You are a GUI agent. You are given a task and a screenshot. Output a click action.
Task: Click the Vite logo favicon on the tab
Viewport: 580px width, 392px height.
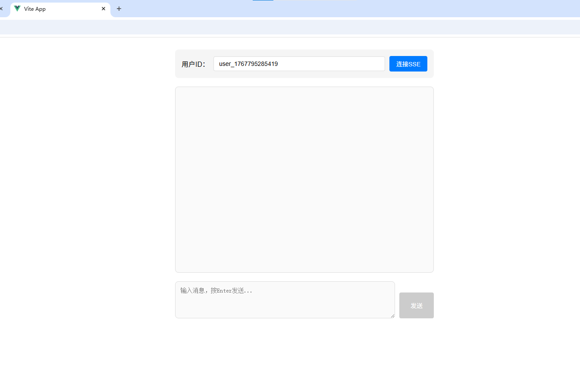pyautogui.click(x=17, y=9)
